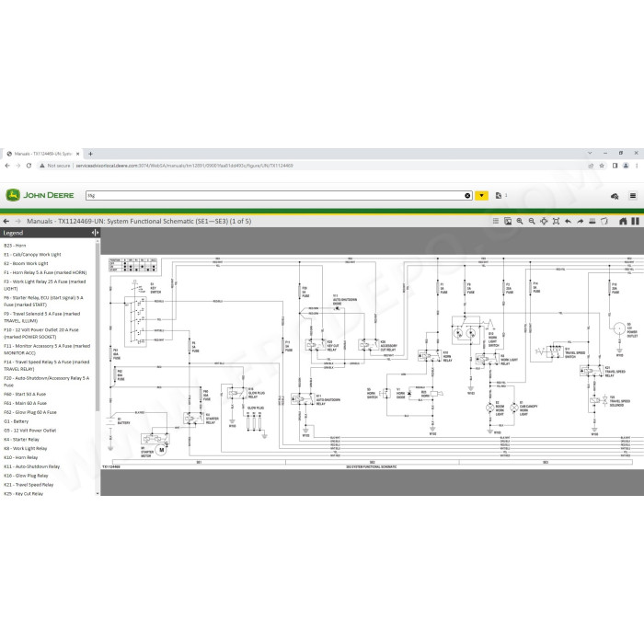Screen dimensions: 644x644
Task: Select the F1 - Horn Relay 5 A Fuse entry
Action: pos(45,272)
